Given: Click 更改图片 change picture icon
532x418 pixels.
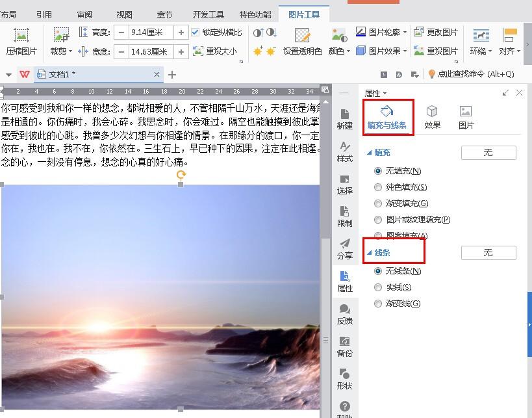Looking at the screenshot, I should point(419,33).
